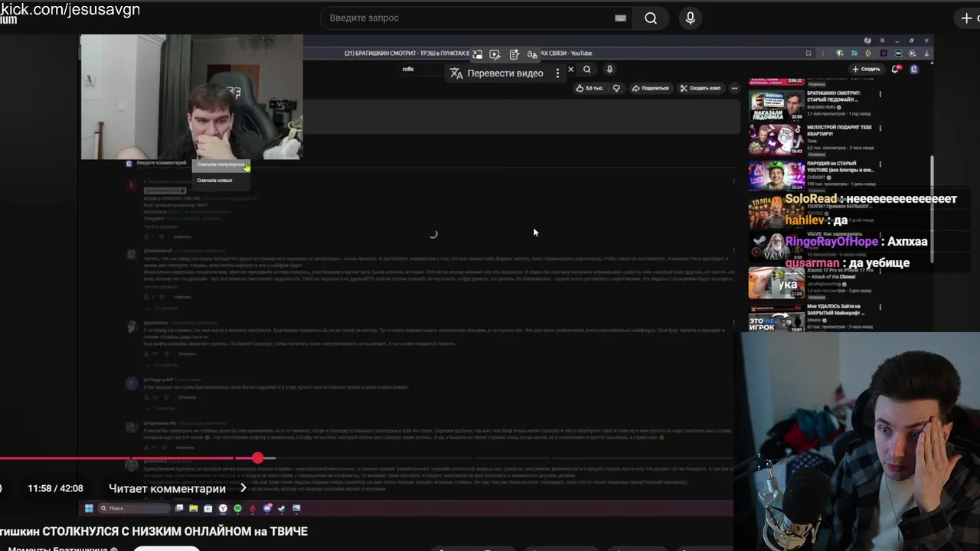Open the inner YouTube account avatar
The image size is (980, 551).
click(913, 69)
